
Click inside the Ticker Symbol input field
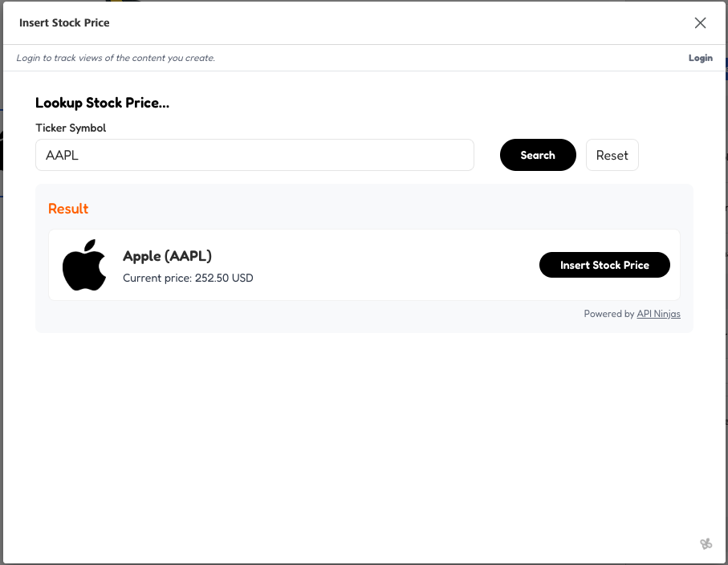coord(254,154)
